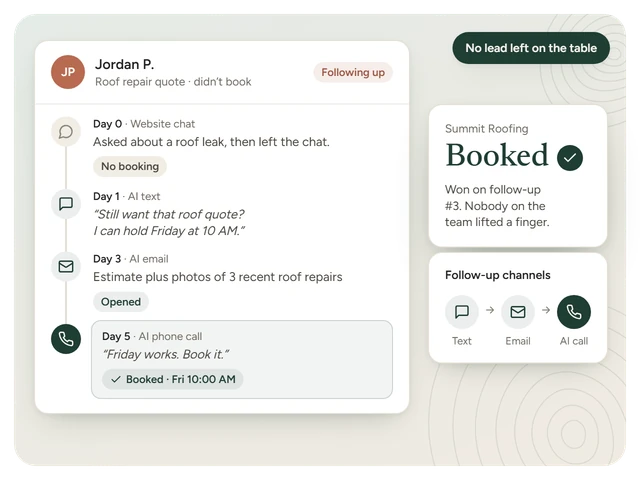Click the arrow between Email and AI call
This screenshot has width=640, height=480.
(546, 310)
